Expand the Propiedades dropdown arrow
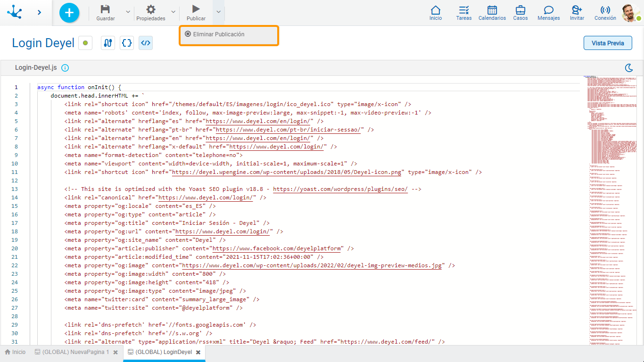The width and height of the screenshot is (644, 362). click(x=173, y=12)
